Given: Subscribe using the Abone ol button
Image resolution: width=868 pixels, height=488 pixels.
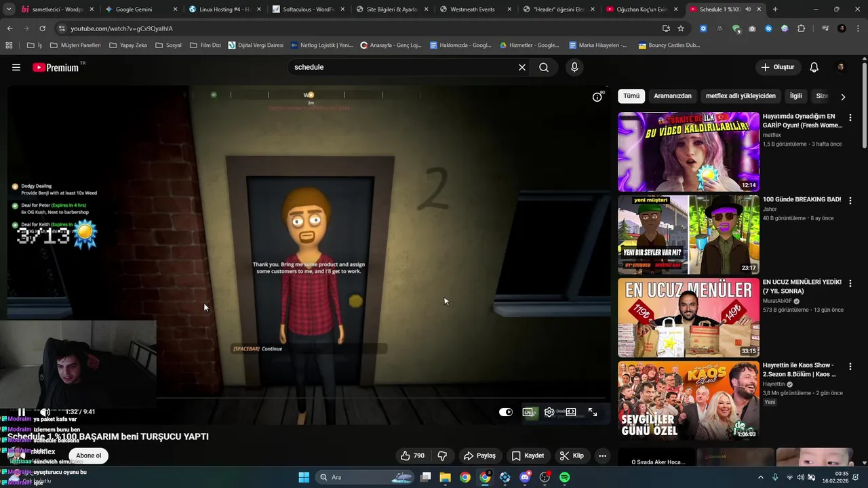Looking at the screenshot, I should point(89,455).
